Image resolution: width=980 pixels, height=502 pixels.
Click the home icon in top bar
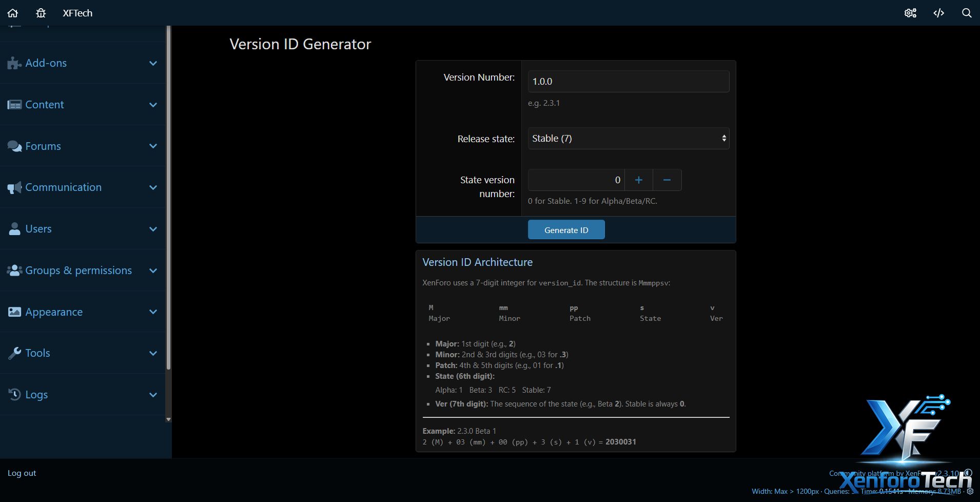click(13, 13)
